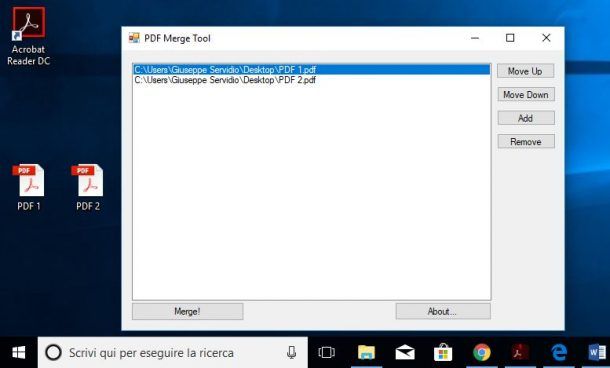Launch Microsoft Store from the taskbar
This screenshot has height=368, width=610.
point(443,352)
